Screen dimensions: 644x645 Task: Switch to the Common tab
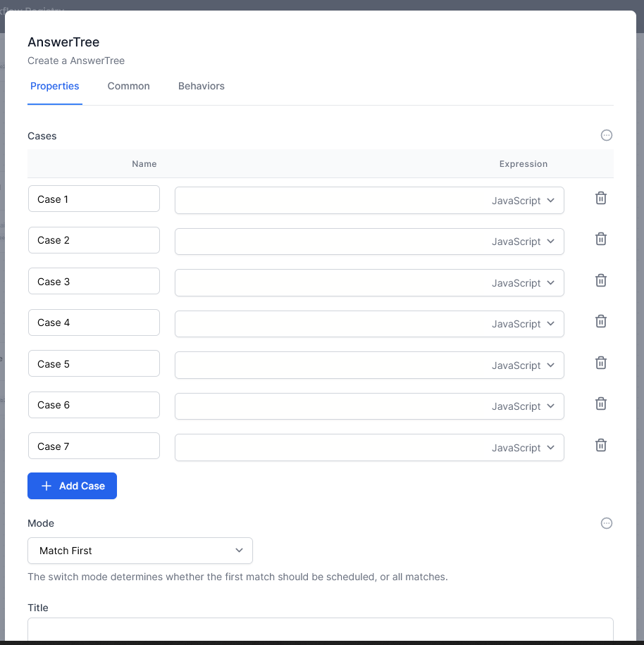(128, 86)
